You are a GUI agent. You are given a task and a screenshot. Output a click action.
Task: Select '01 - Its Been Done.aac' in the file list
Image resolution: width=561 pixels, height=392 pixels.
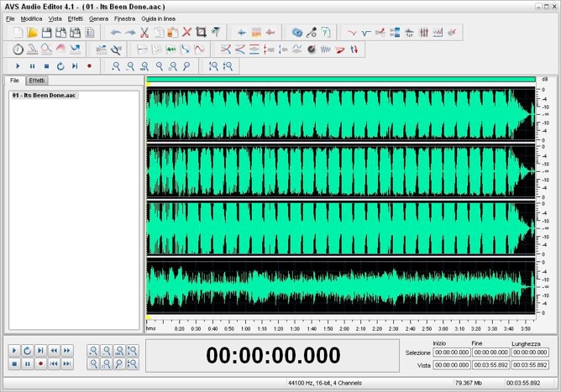point(44,96)
